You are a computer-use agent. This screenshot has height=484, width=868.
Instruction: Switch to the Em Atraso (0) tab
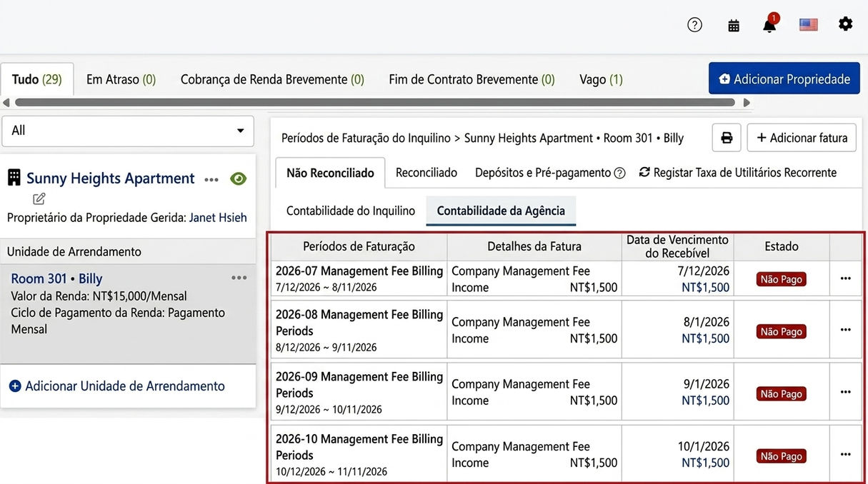[x=121, y=79]
